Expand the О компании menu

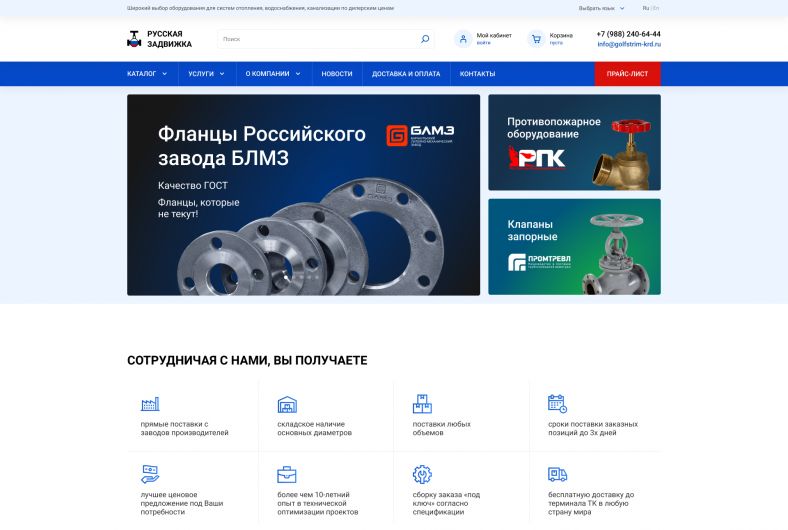273,74
